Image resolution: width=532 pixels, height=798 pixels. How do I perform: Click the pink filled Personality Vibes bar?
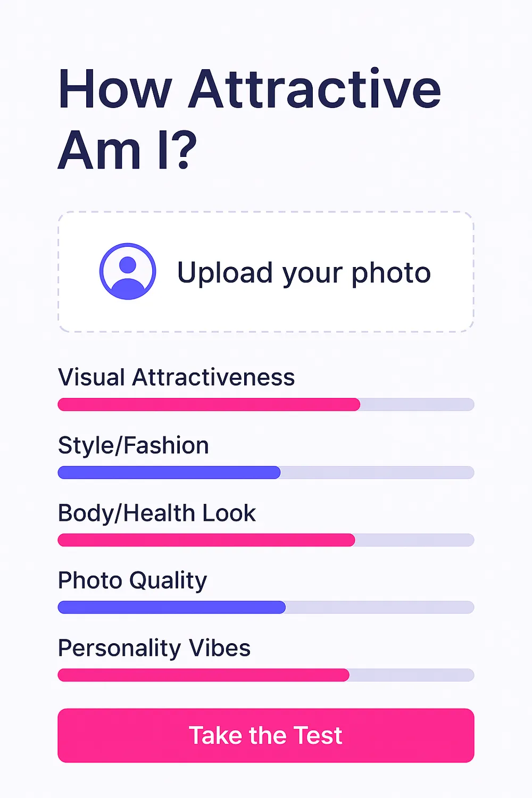(203, 675)
